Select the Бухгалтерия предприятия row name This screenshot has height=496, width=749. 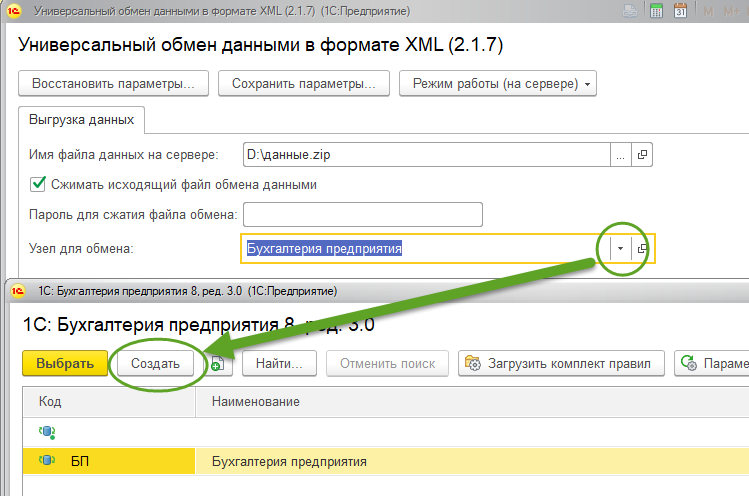coord(289,462)
